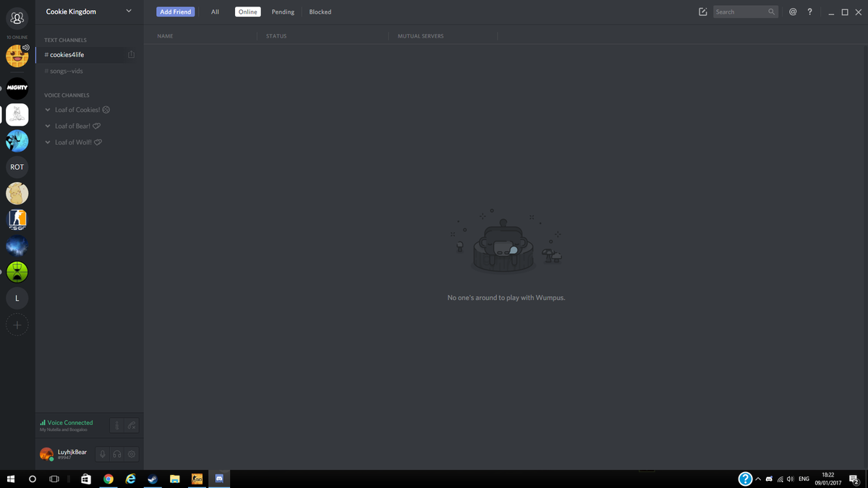This screenshot has height=488, width=868.
Task: Toggle microphone mute
Action: point(103,455)
